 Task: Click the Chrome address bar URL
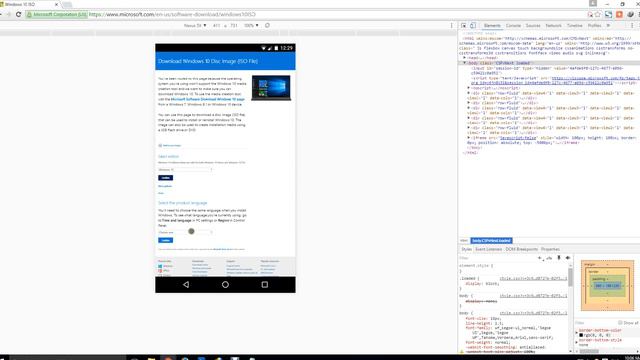(x=172, y=14)
